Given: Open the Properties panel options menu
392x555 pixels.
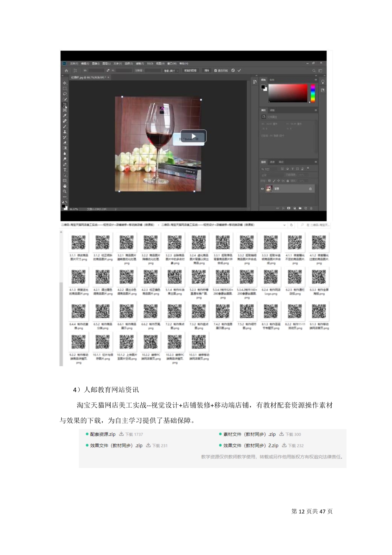Looking at the screenshot, I should coord(315,110).
